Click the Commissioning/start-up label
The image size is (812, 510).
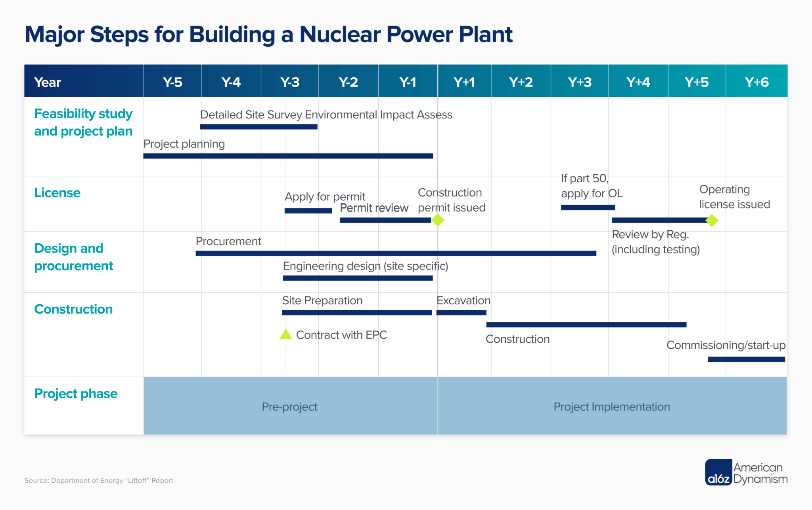tap(726, 345)
